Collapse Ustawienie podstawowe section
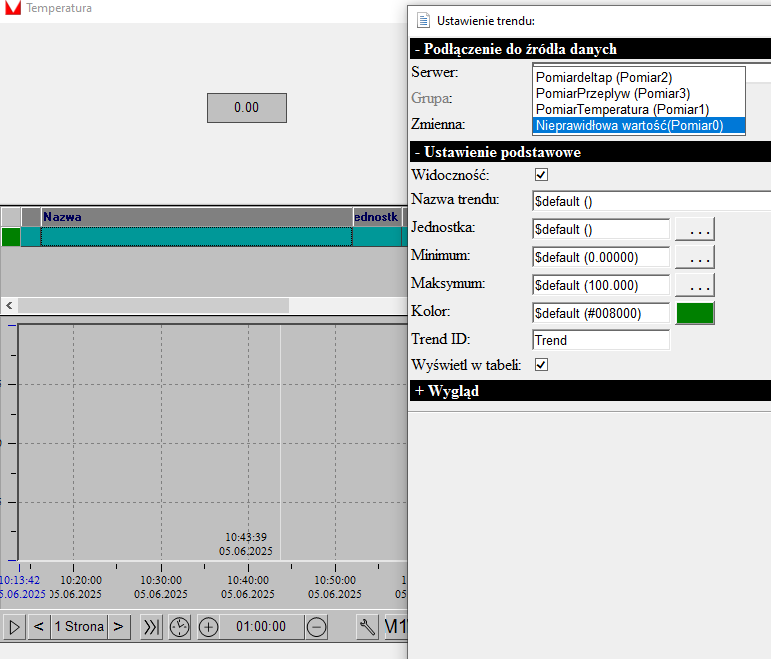 (x=590, y=151)
